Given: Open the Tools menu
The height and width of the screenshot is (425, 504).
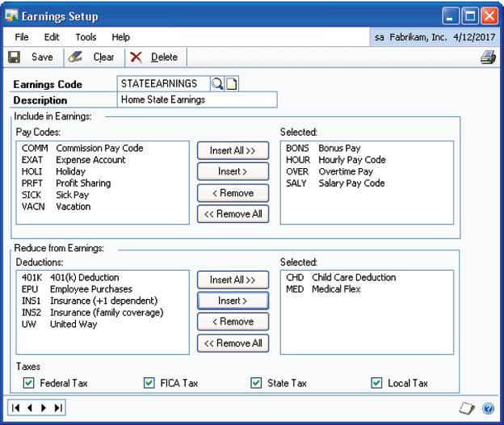Looking at the screenshot, I should point(86,37).
